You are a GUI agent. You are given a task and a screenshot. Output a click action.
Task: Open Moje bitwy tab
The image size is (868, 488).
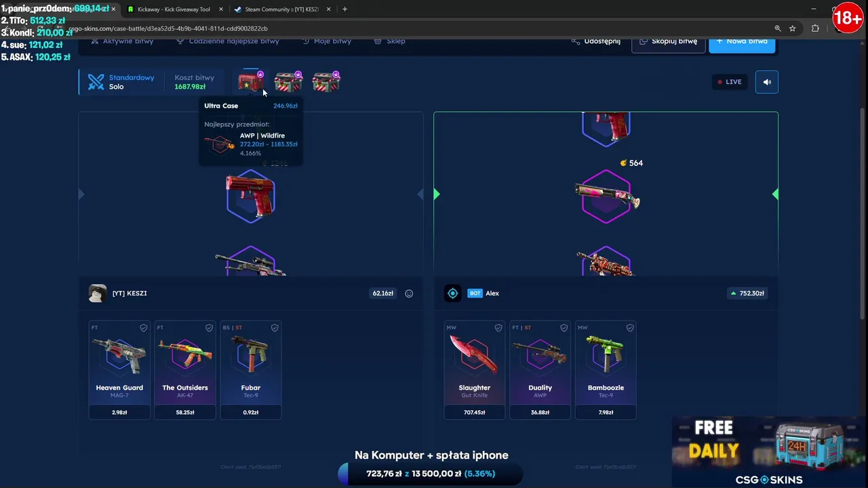(326, 41)
